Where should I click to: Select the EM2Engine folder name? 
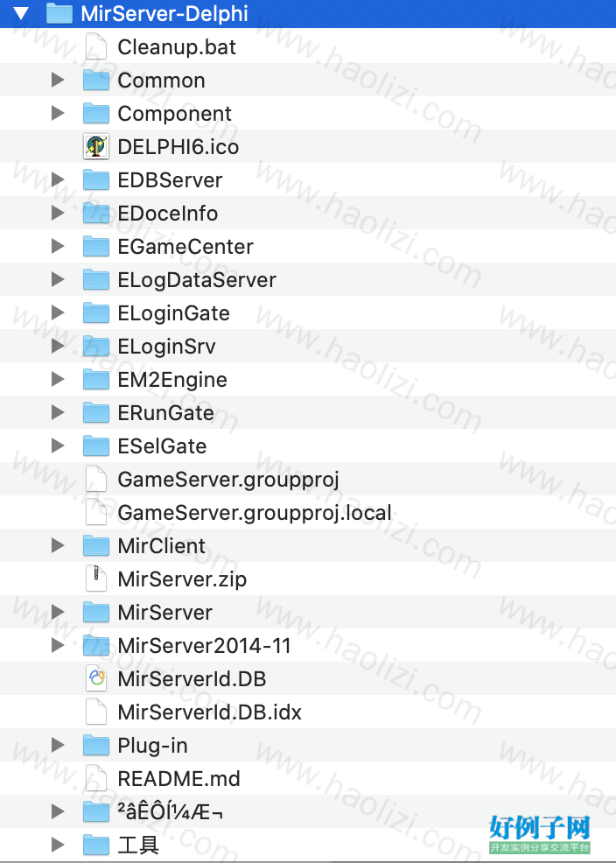pos(172,380)
